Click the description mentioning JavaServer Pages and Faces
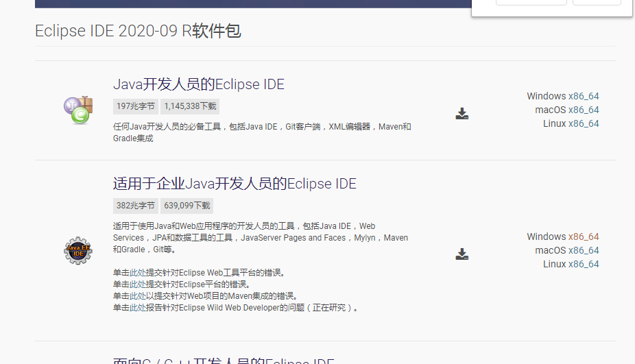This screenshot has height=364, width=635. (261, 238)
